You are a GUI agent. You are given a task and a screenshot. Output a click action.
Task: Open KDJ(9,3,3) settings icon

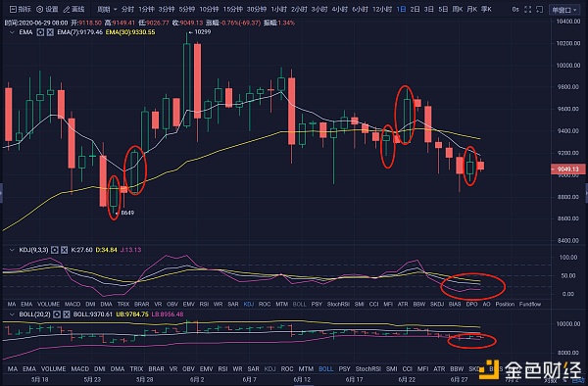point(54,250)
